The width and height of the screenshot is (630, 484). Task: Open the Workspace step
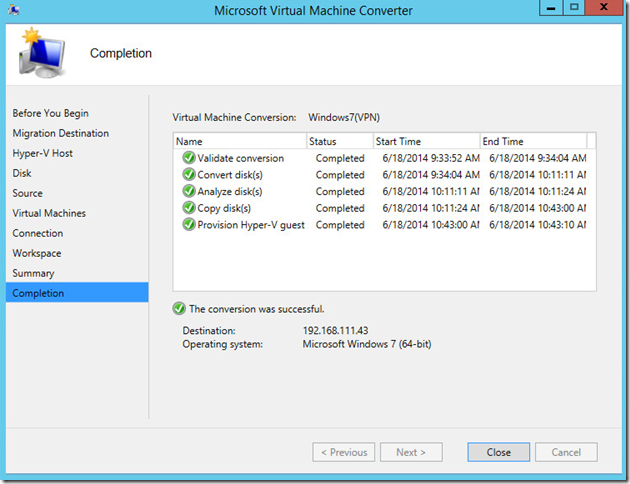coord(37,253)
